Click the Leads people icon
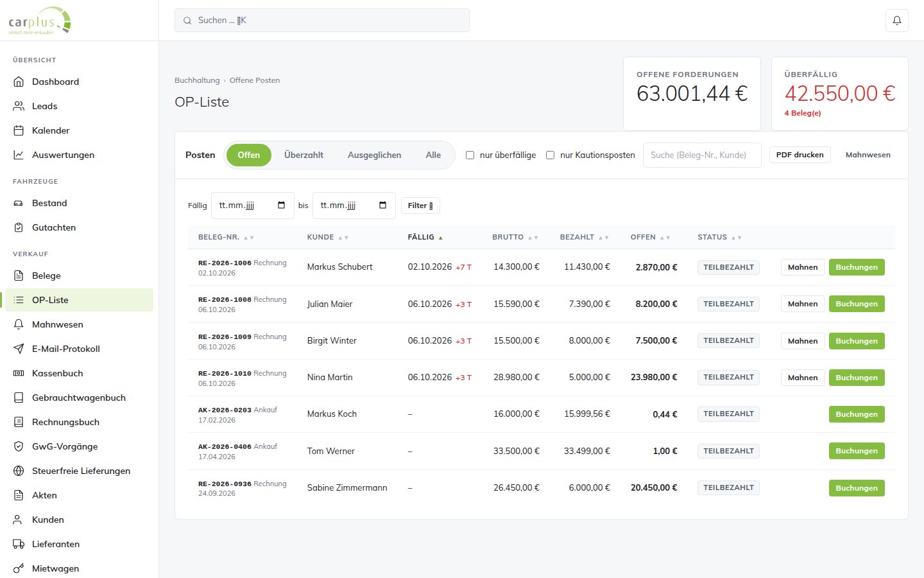 (x=19, y=106)
